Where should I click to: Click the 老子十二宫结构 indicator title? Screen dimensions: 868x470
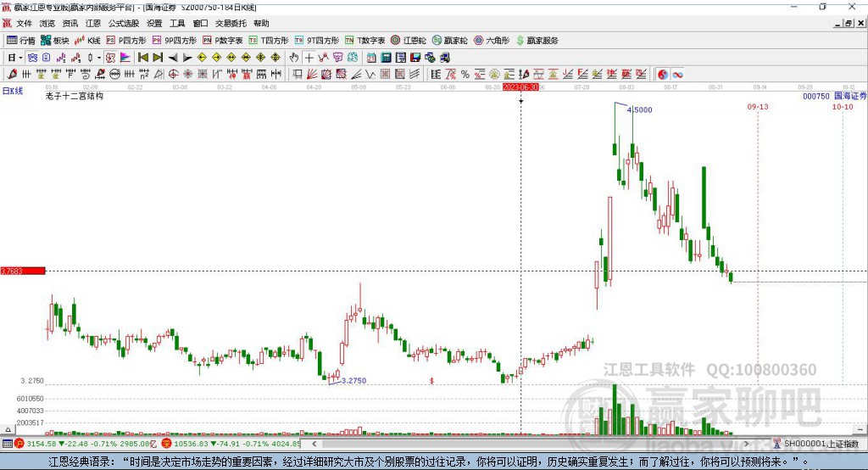75,96
